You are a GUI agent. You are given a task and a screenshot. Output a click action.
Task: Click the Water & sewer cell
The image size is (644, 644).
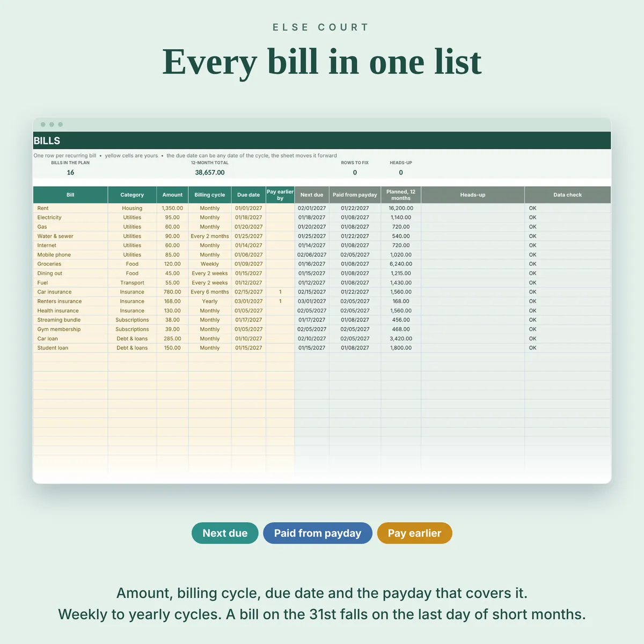tap(70, 236)
